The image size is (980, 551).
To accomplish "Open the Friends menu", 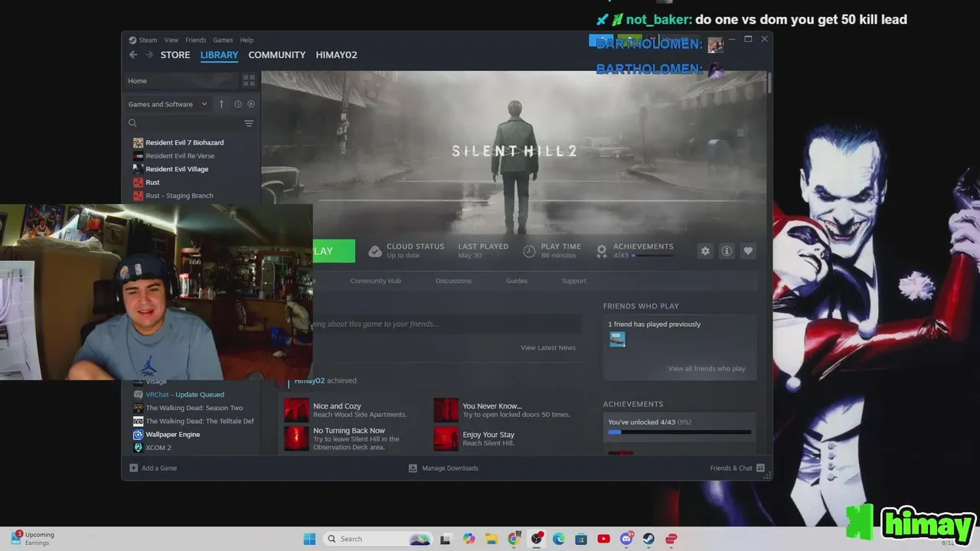I will (x=195, y=40).
